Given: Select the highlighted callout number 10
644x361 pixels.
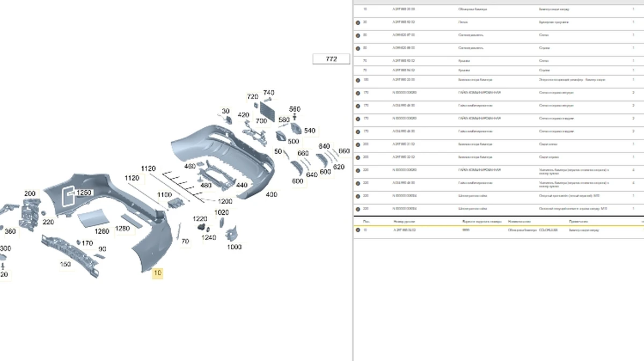Looking at the screenshot, I should tap(157, 273).
